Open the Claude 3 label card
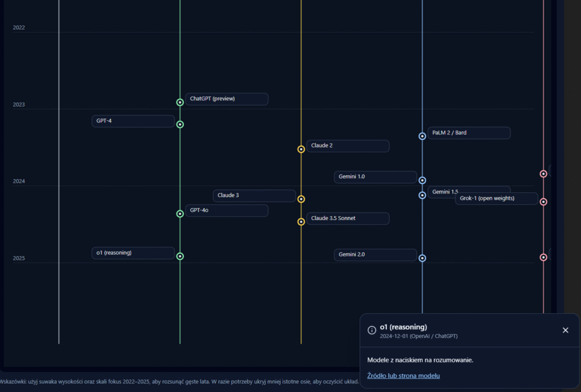Screen dimensions: 581x392 pyautogui.click(x=254, y=196)
